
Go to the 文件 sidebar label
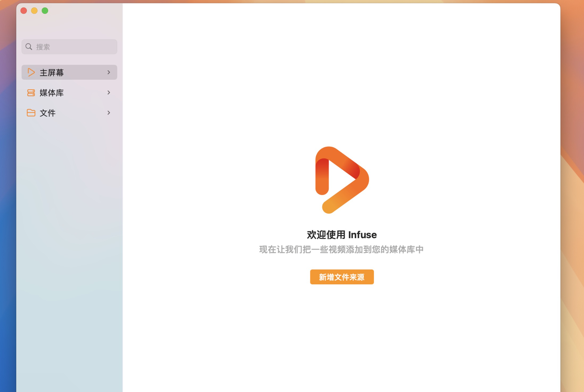pyautogui.click(x=48, y=113)
